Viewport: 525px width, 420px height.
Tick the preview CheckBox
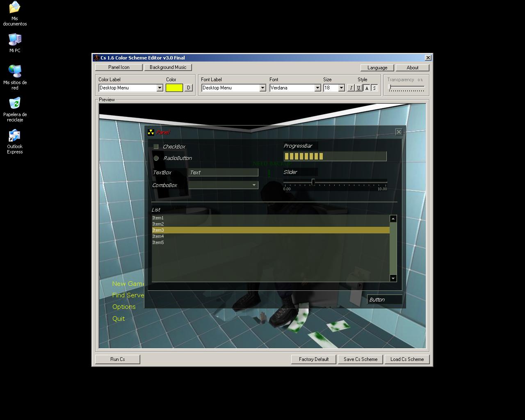point(156,146)
